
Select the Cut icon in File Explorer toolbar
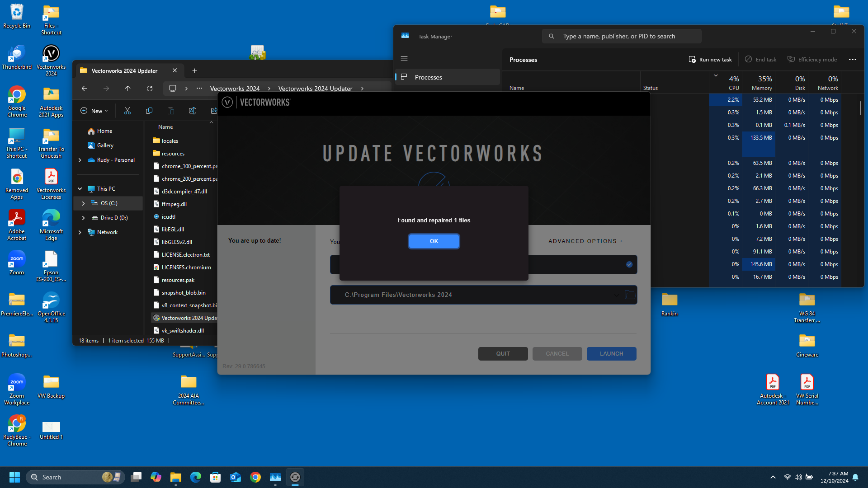(127, 110)
